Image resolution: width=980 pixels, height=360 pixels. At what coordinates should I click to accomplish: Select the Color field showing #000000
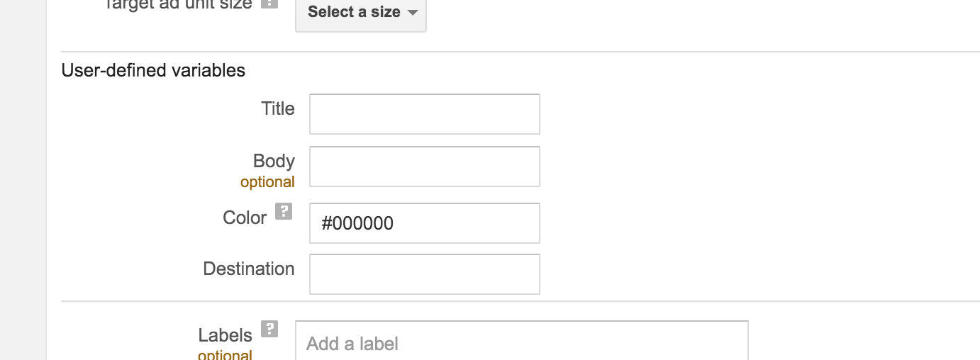coord(424,223)
